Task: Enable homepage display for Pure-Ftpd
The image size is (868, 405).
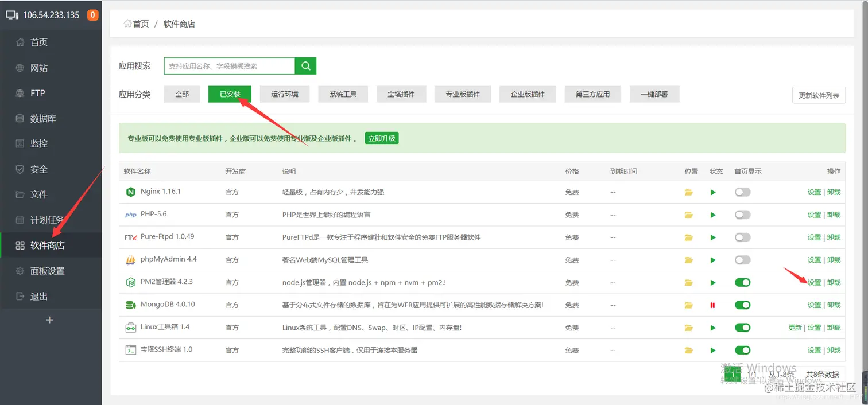Action: pos(743,237)
